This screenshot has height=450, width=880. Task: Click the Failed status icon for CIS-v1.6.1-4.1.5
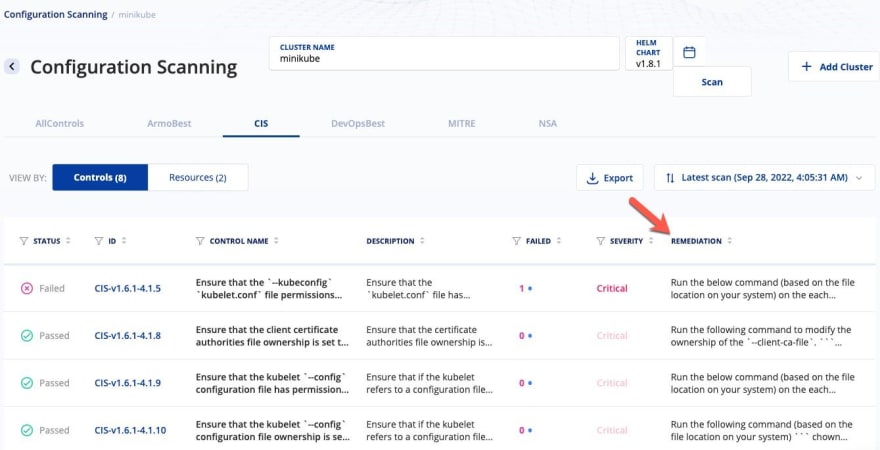coord(27,288)
